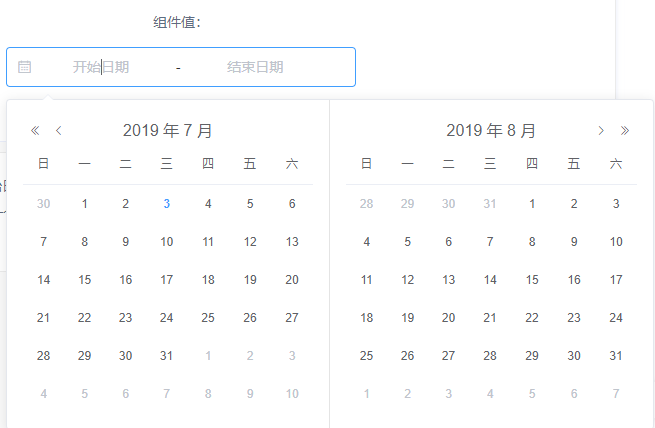Screen dimensions: 655x428
Task: Pick July 27 in left calendar
Action: coord(292,318)
